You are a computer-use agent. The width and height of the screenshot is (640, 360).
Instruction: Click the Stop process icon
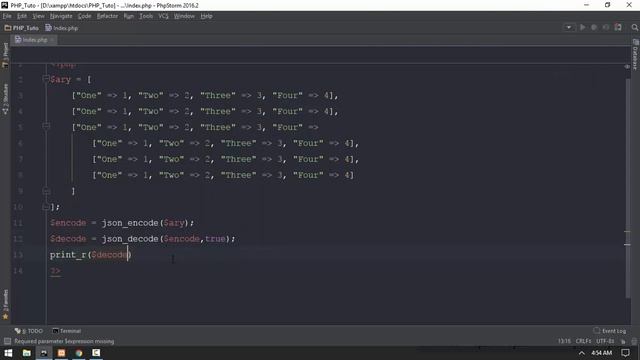click(x=618, y=27)
